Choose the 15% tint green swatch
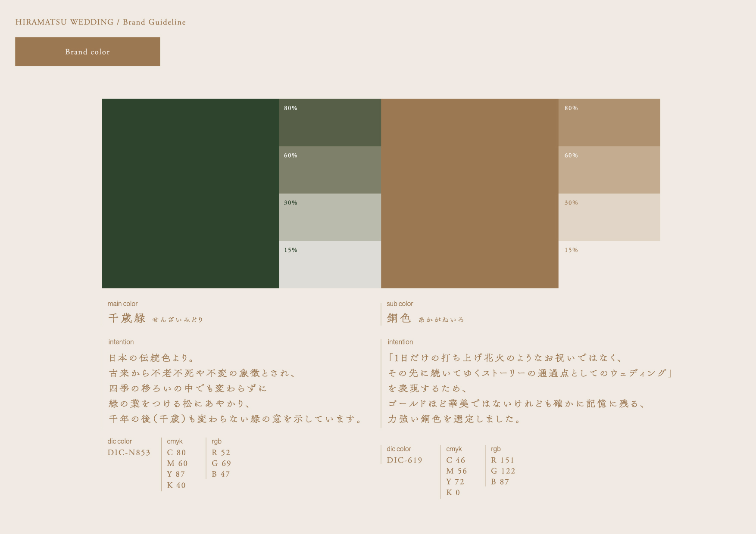 coord(330,265)
